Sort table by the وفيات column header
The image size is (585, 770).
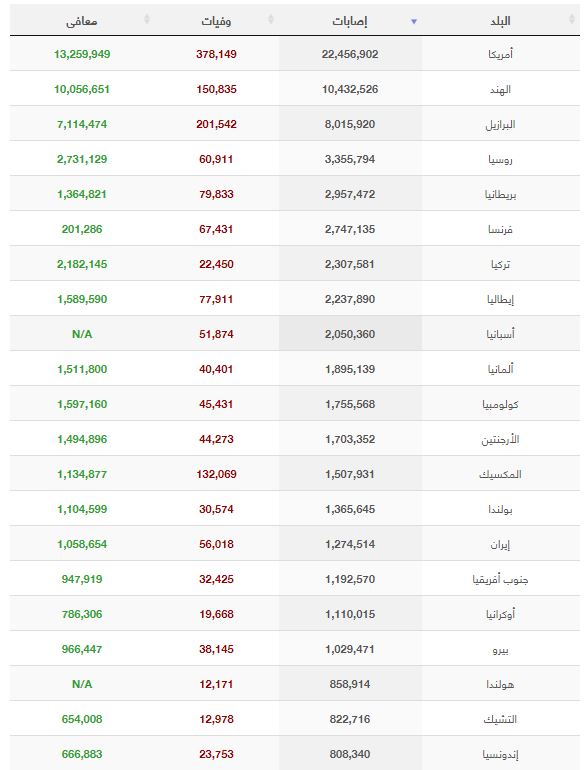click(x=216, y=21)
